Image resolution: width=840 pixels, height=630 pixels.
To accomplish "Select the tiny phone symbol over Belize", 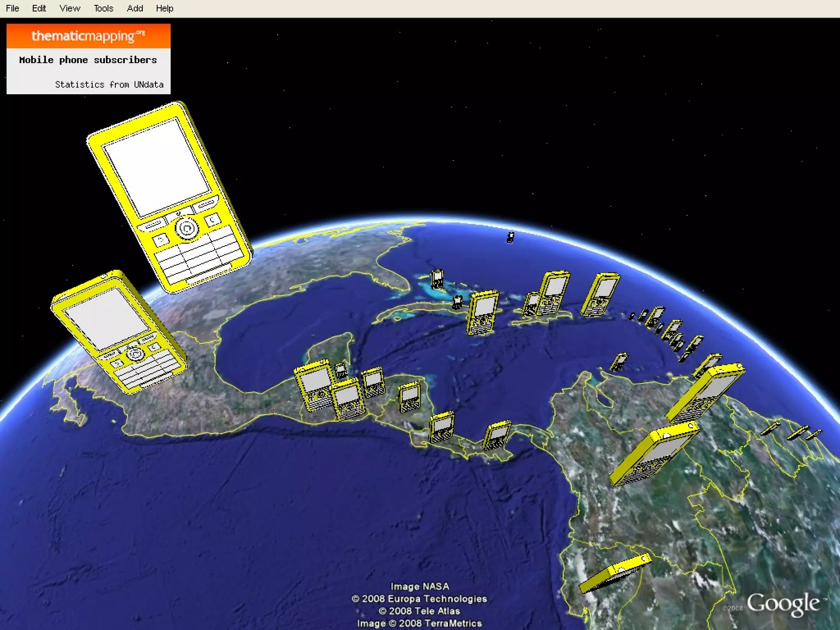I will tap(341, 370).
